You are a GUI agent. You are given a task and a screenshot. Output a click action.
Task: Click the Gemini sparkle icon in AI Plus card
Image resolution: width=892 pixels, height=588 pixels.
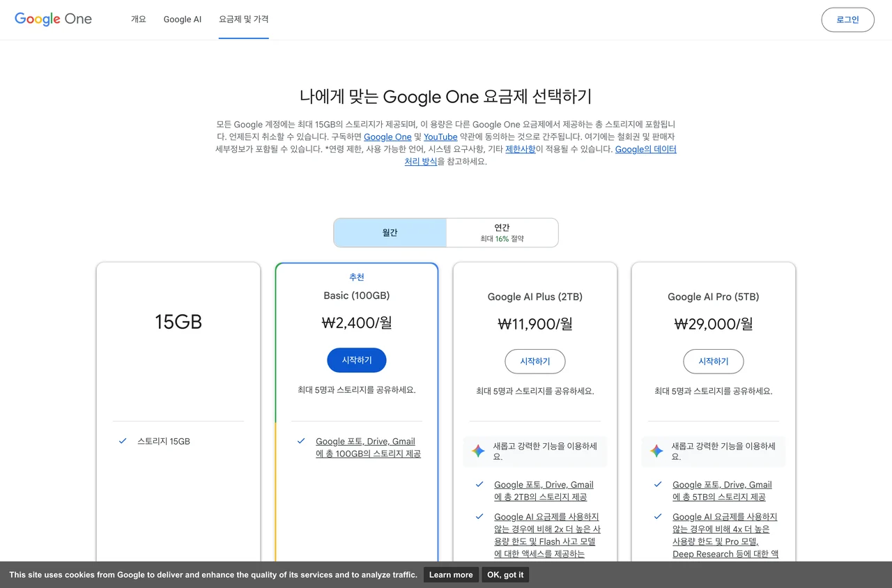478,451
